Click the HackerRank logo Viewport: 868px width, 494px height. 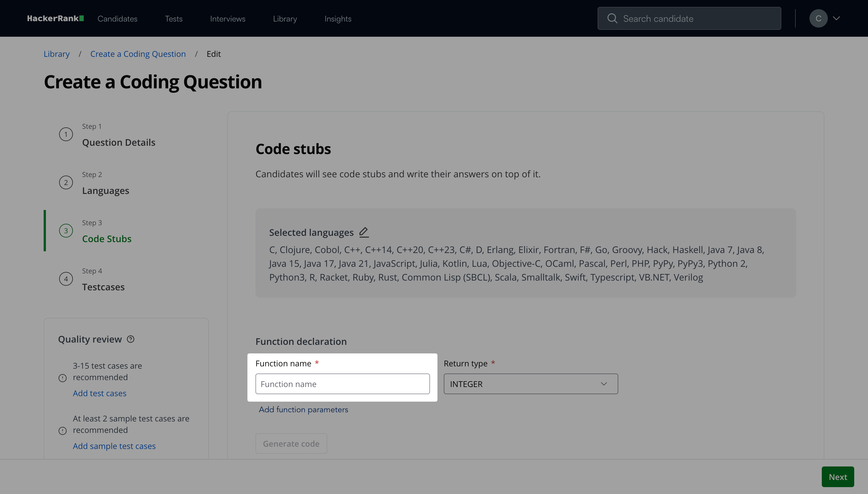55,18
